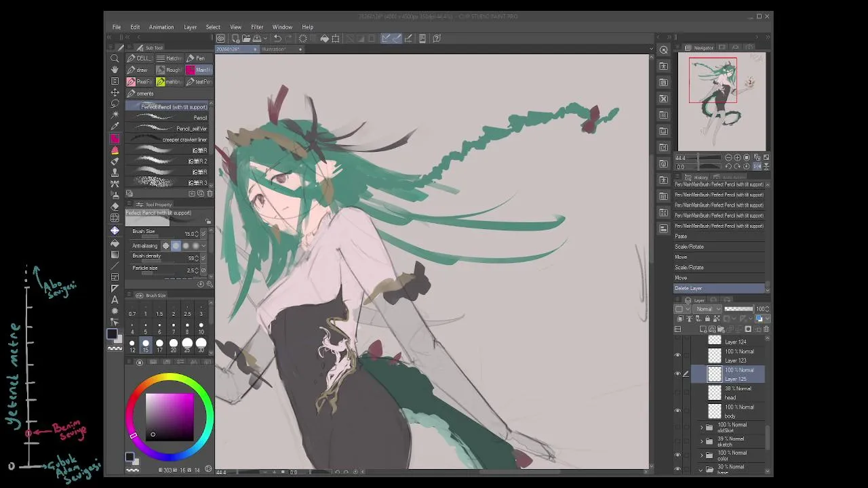
Task: Open anti-aliasing options dropdown arrow
Action: pos(205,245)
